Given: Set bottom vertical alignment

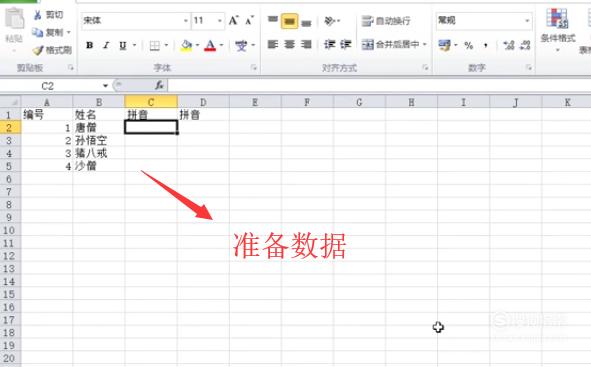Looking at the screenshot, I should point(306,23).
